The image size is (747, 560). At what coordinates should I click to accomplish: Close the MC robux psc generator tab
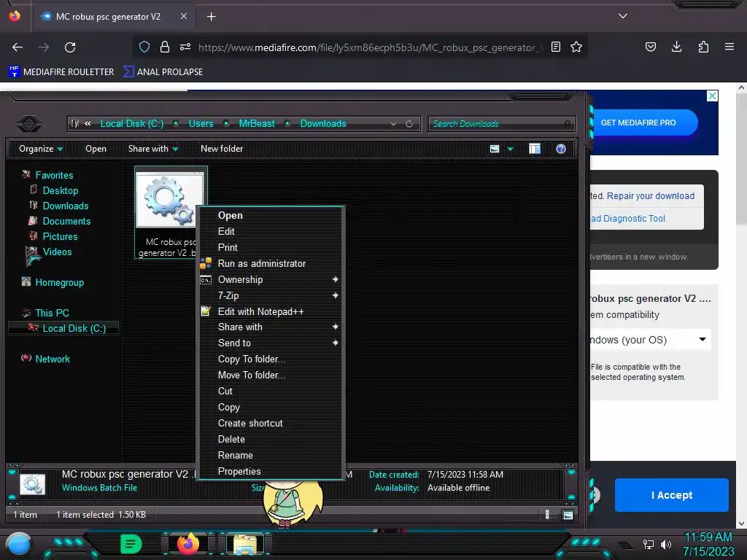click(x=184, y=16)
